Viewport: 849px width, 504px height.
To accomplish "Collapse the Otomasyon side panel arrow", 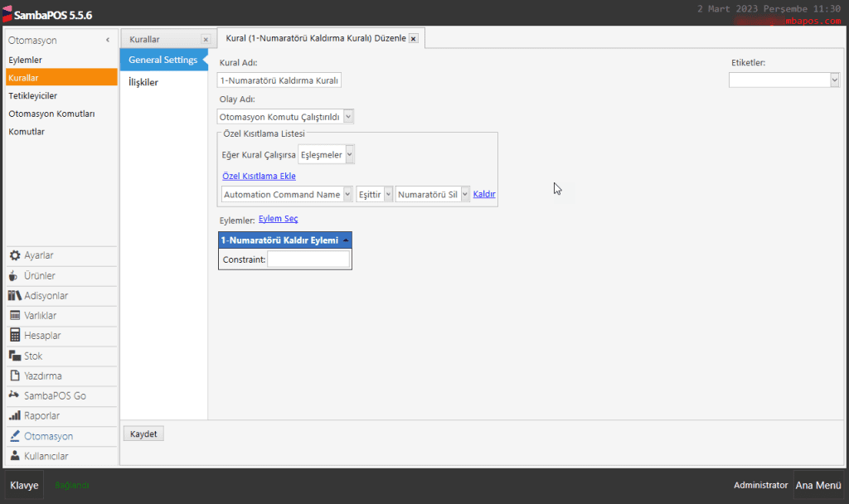I will [x=108, y=41].
